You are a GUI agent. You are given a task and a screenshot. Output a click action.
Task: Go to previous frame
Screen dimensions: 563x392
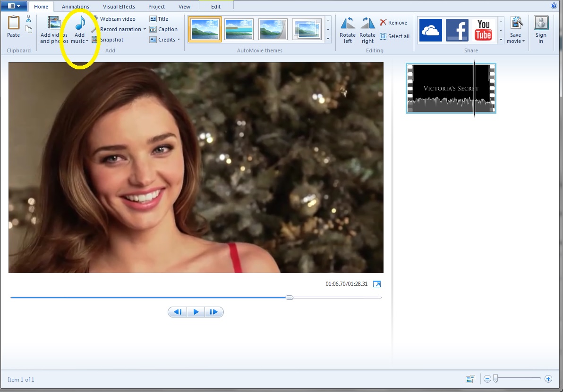178,312
